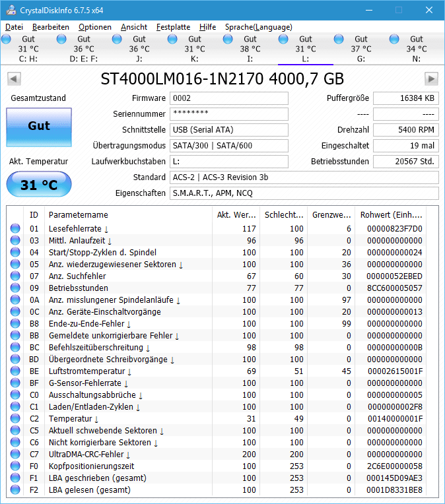Click status orb of Lesefehlerrate row
445x504 pixels.
coord(15,228)
